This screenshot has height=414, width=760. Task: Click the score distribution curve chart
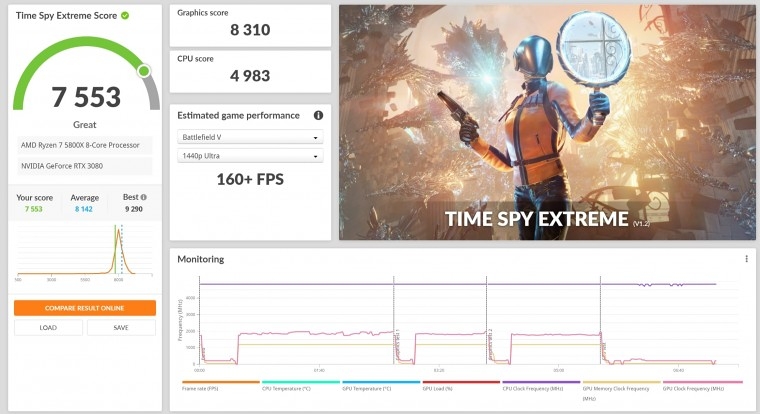[85, 251]
